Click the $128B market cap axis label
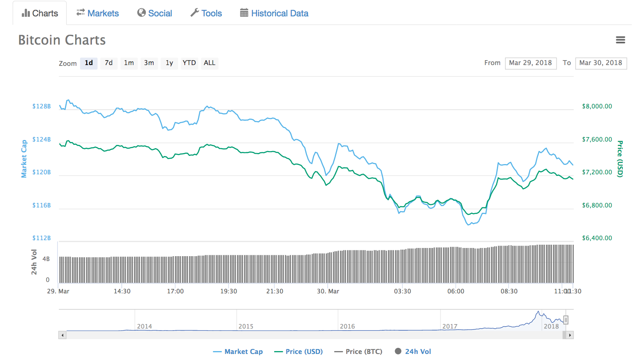644x356 pixels. [42, 106]
